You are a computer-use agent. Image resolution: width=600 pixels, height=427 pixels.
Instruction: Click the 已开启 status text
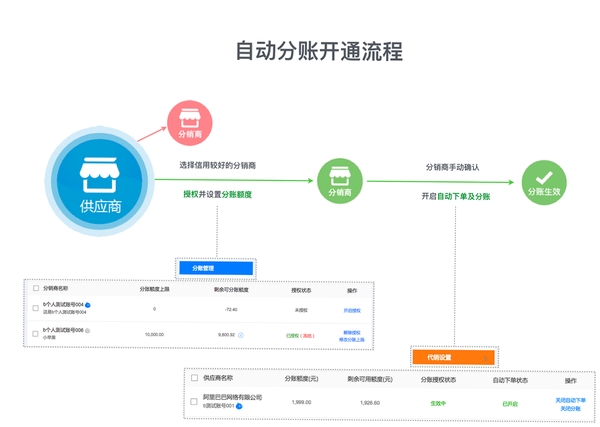(510, 404)
